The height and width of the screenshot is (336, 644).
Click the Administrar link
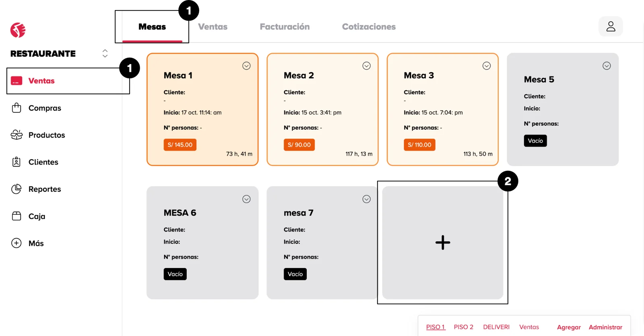(x=605, y=327)
